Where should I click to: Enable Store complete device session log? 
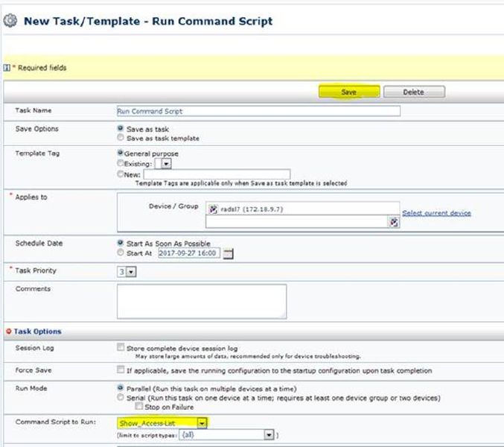[x=121, y=347]
